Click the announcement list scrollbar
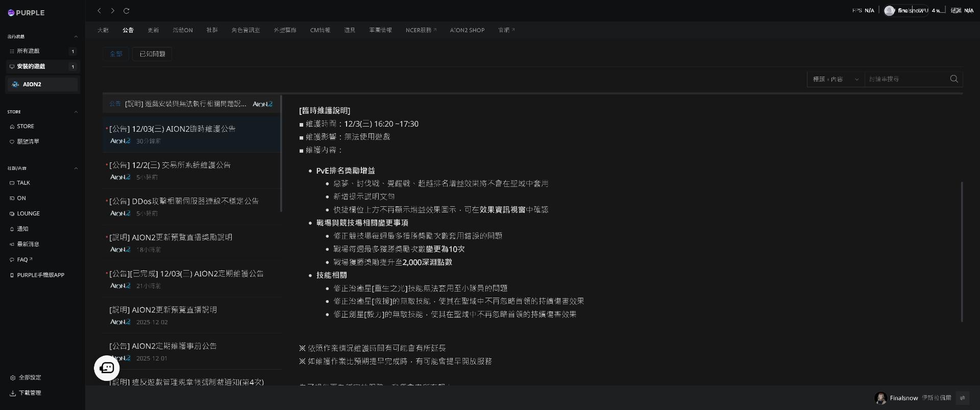 pos(281,153)
